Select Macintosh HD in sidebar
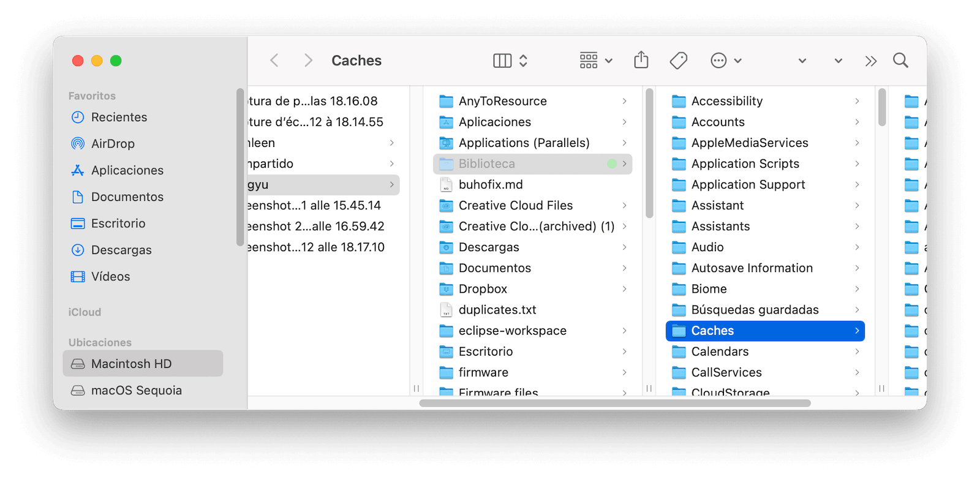This screenshot has height=480, width=980. 131,364
